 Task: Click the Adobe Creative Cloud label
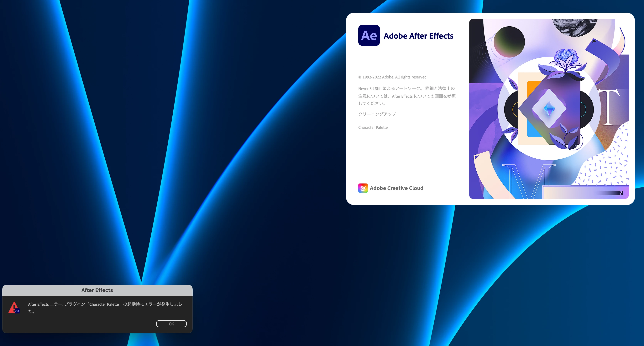396,188
